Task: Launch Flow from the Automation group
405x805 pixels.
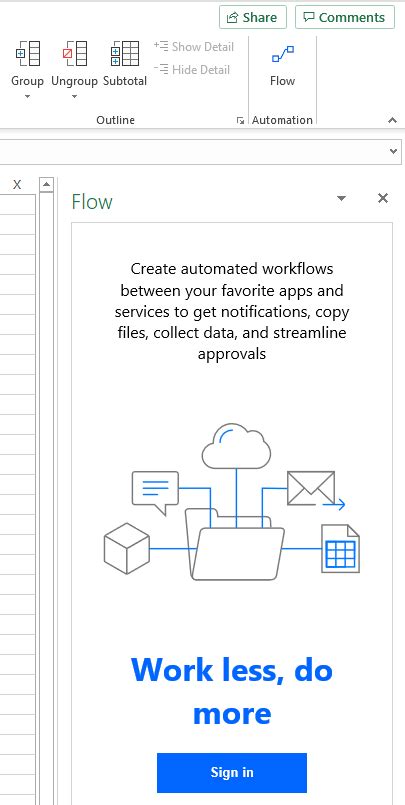Action: 283,66
